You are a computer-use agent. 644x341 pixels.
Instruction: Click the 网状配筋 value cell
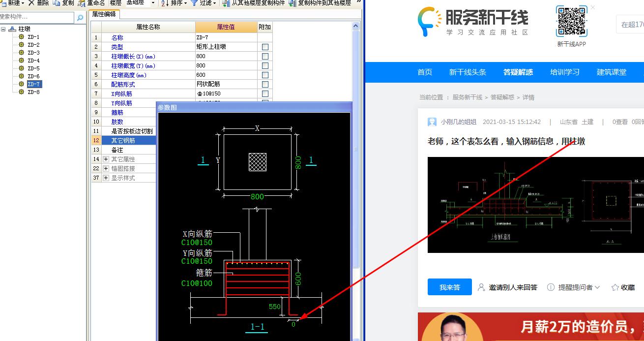[226, 84]
